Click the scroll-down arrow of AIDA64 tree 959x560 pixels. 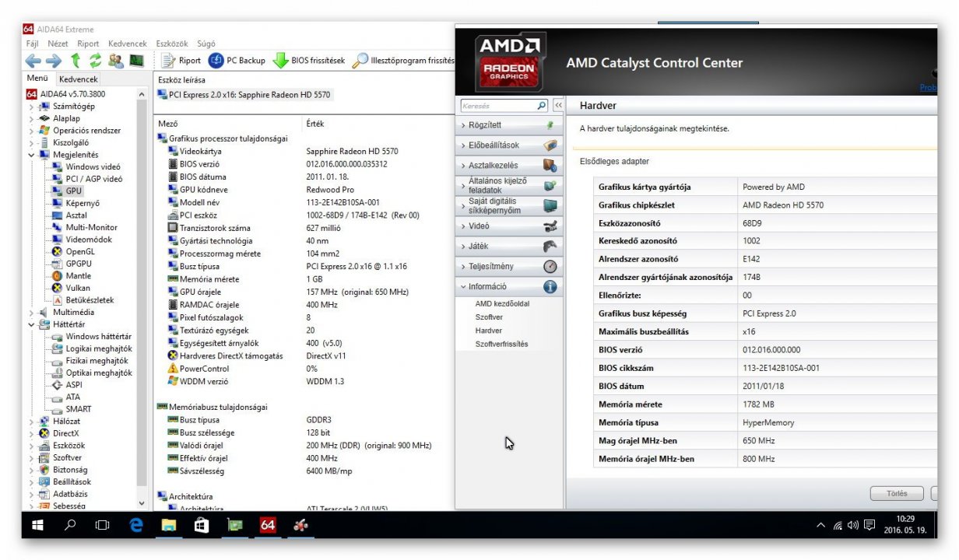point(142,503)
